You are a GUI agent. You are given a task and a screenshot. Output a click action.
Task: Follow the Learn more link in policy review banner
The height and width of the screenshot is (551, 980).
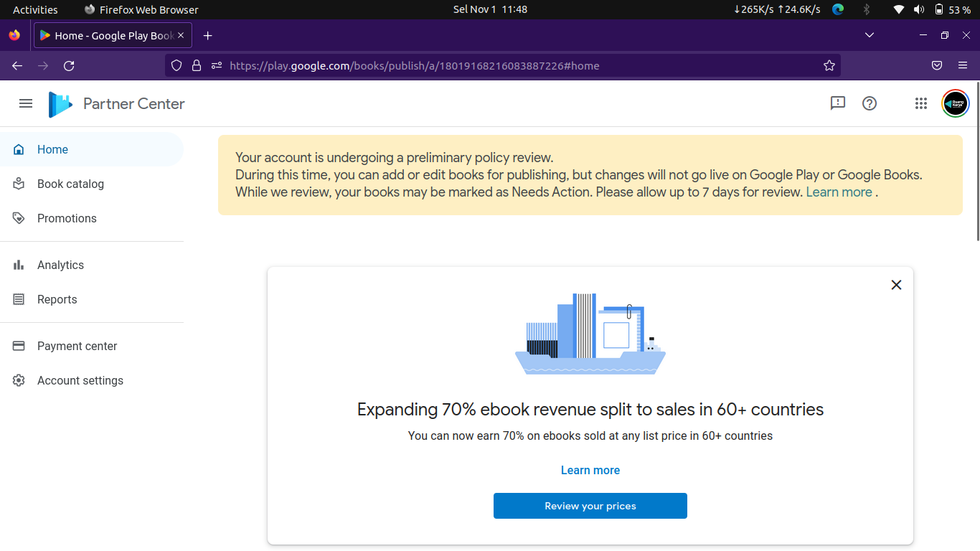click(839, 192)
